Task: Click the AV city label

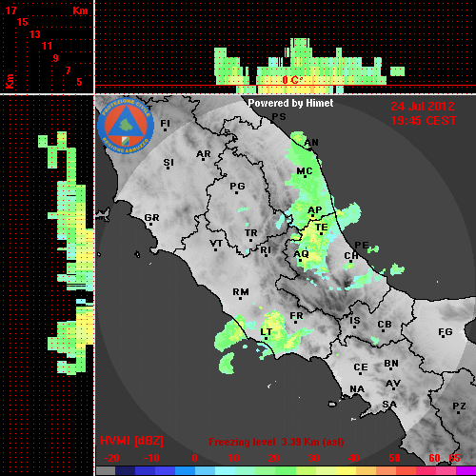Action: [393, 384]
